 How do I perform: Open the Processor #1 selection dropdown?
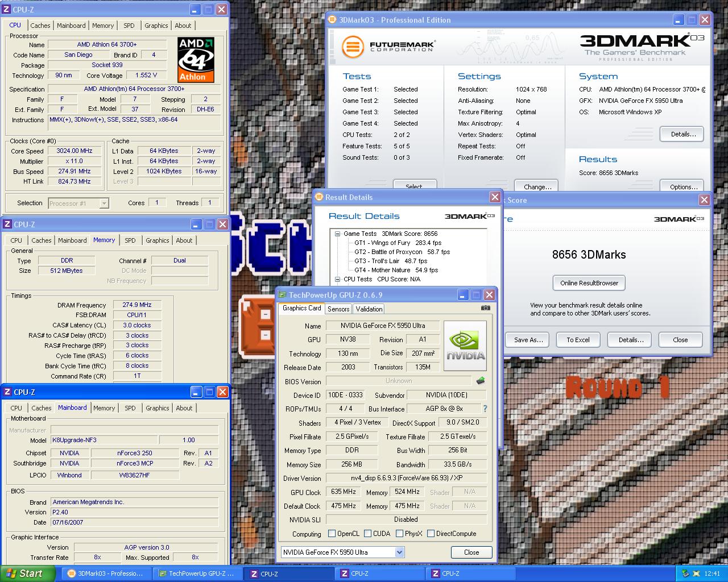click(104, 203)
